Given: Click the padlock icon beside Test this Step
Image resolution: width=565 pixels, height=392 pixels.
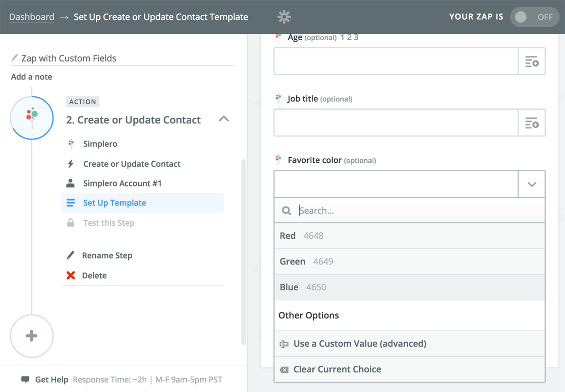Looking at the screenshot, I should 71,223.
